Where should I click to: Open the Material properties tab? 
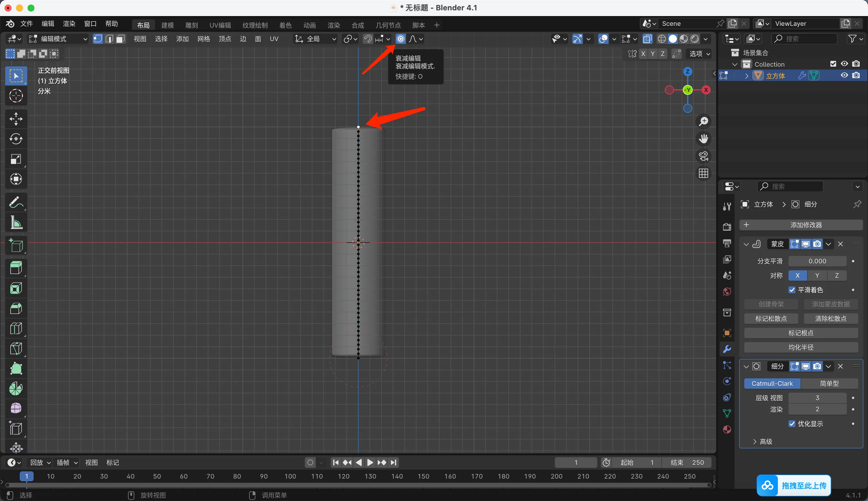coord(727,429)
